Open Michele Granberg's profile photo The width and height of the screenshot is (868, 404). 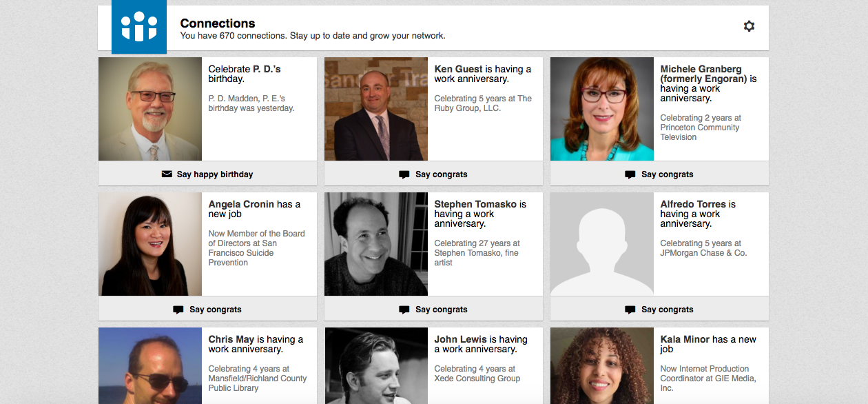click(602, 109)
